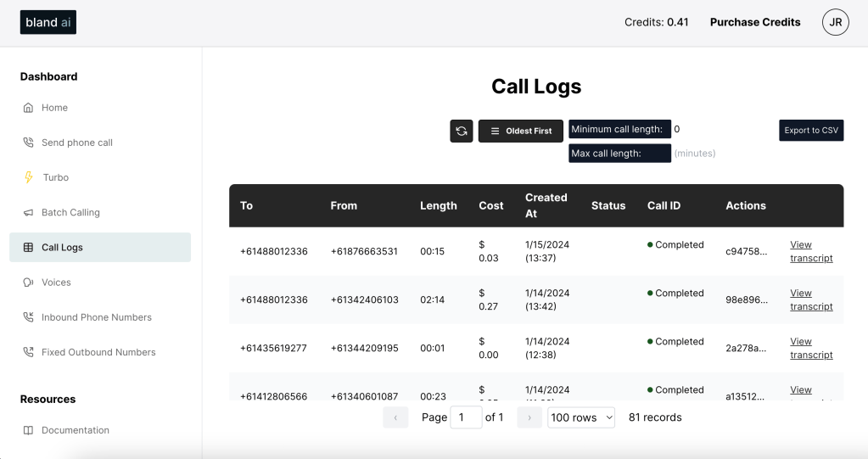Click the Batch Calling icon
Image resolution: width=868 pixels, height=459 pixels.
28,212
